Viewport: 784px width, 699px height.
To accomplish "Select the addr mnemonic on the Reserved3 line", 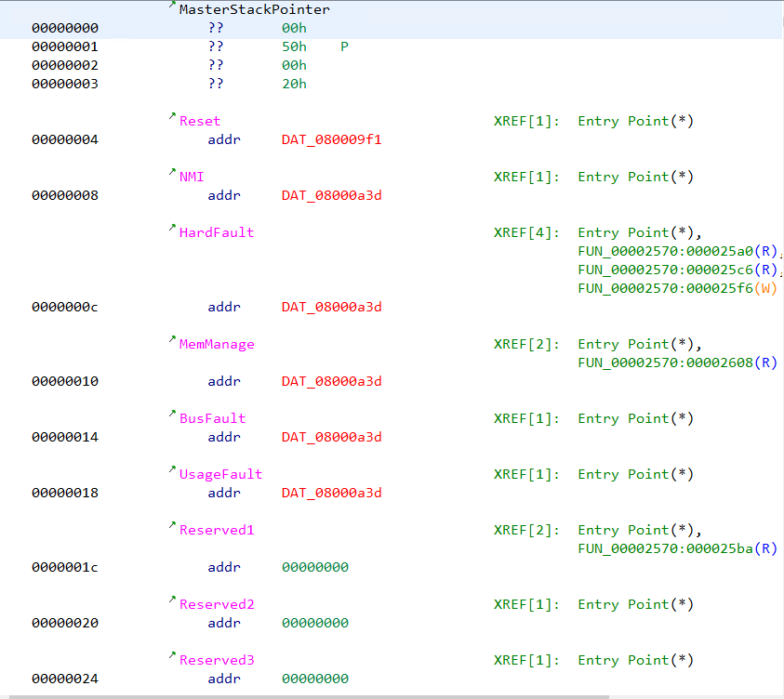I will coord(224,679).
